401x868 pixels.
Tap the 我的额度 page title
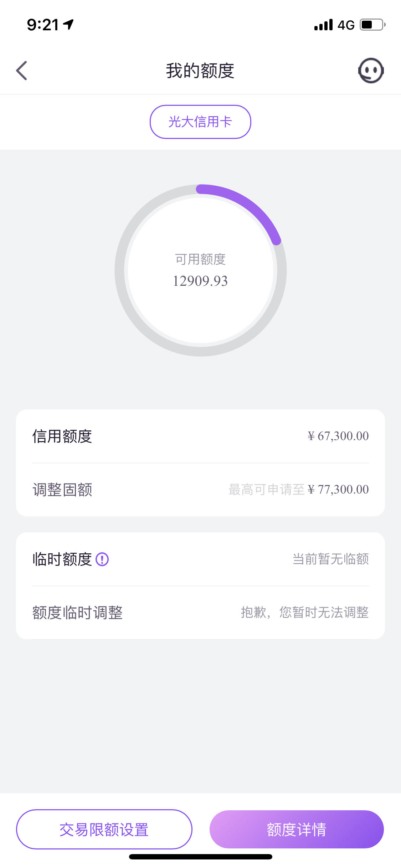200,71
